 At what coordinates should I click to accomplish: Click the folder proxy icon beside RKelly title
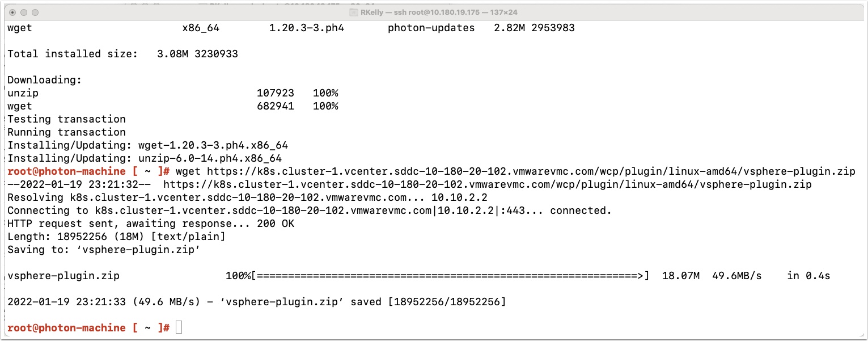354,12
